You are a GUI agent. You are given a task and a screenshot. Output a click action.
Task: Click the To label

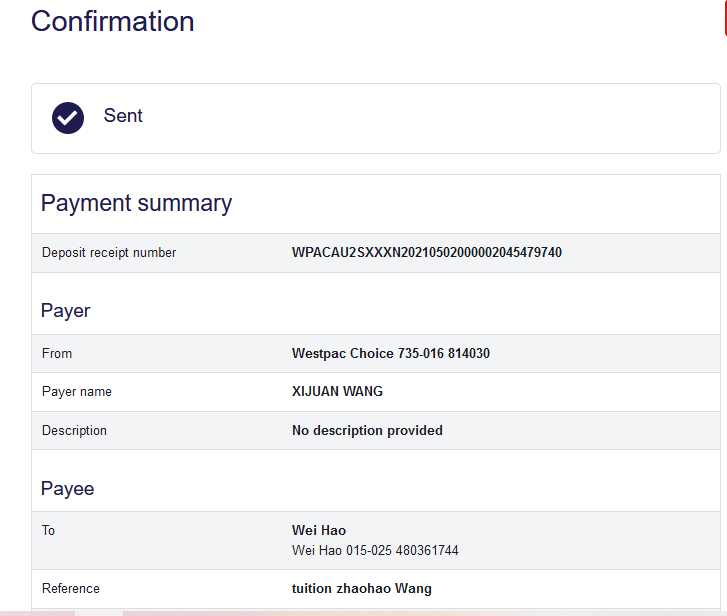pos(49,531)
